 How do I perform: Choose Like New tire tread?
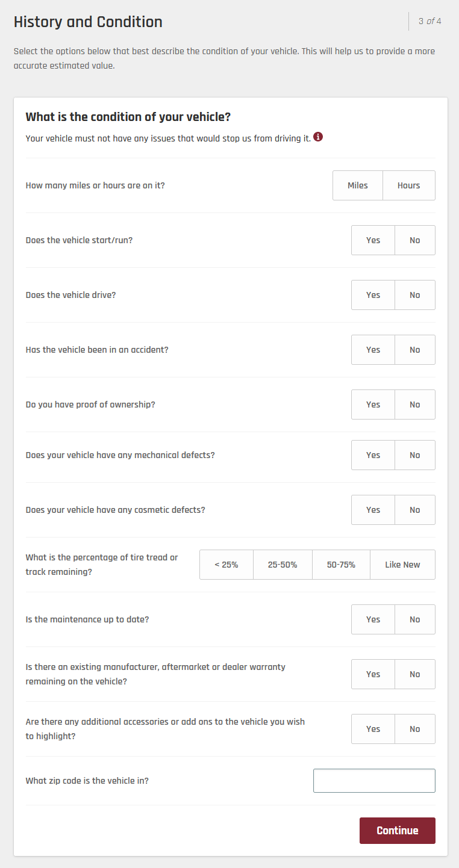point(402,565)
